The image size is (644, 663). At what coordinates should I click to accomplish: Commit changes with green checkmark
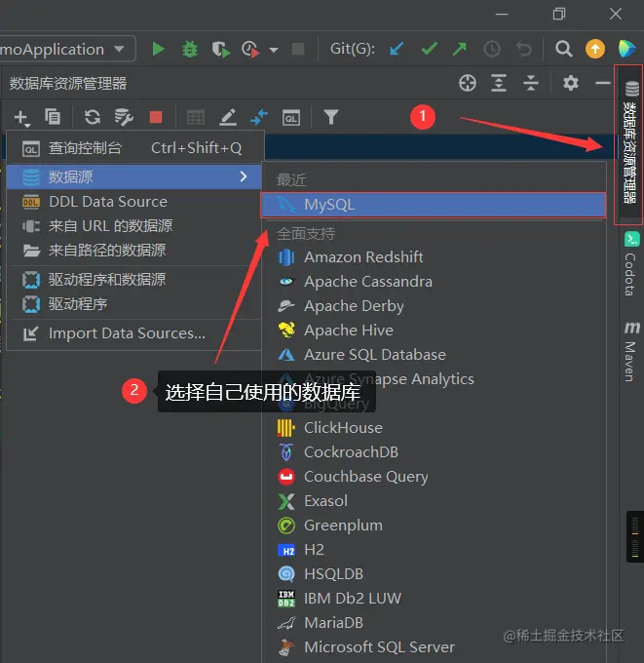(430, 49)
